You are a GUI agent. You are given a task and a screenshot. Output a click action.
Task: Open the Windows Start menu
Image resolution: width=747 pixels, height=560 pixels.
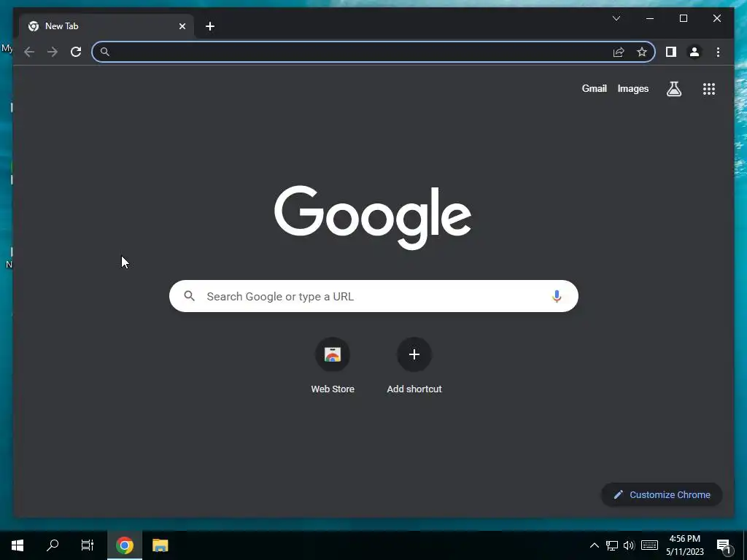pyautogui.click(x=18, y=545)
